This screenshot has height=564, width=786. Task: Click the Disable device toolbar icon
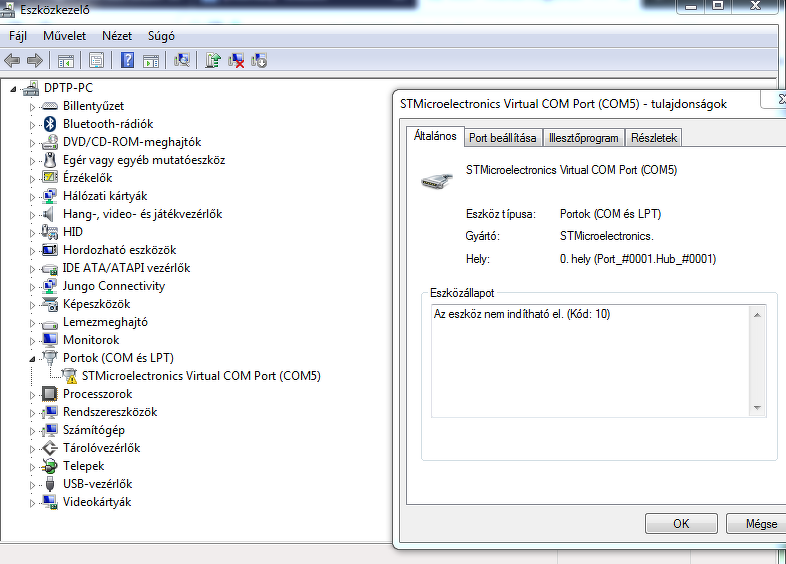(x=259, y=61)
